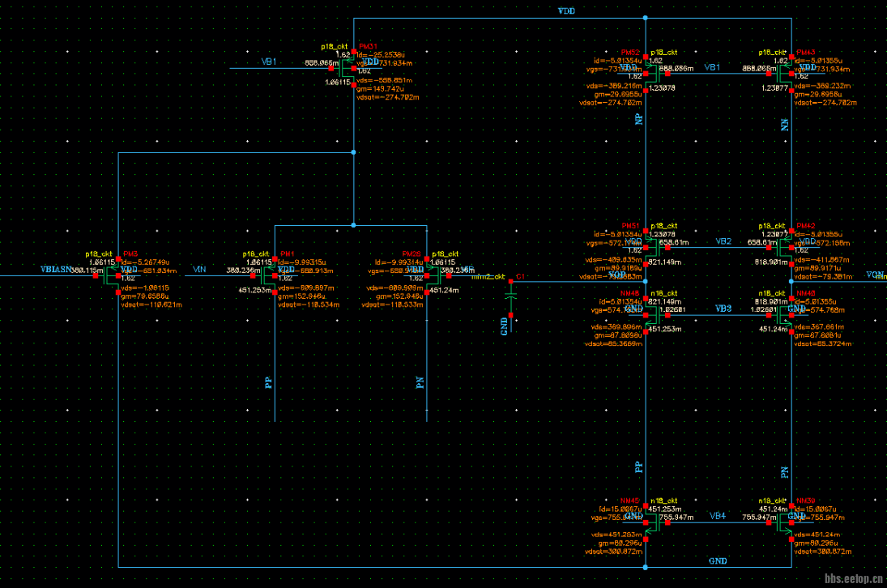887x588 pixels.
Task: Click the VIN input net label
Action: click(201, 268)
